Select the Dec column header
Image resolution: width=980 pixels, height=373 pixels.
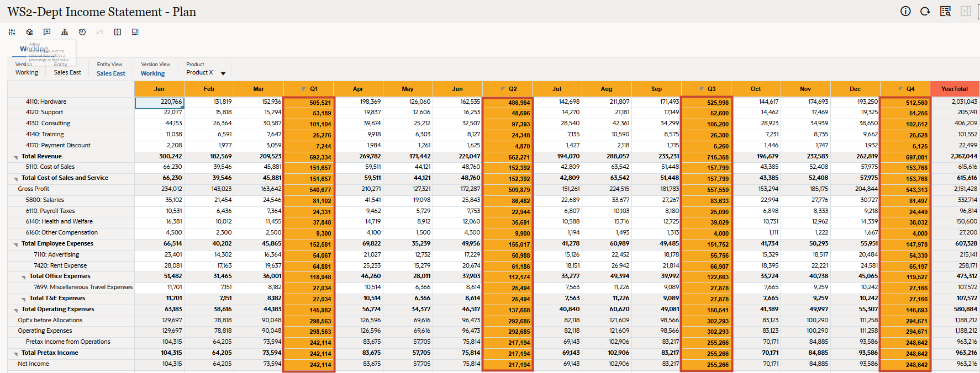click(x=855, y=89)
